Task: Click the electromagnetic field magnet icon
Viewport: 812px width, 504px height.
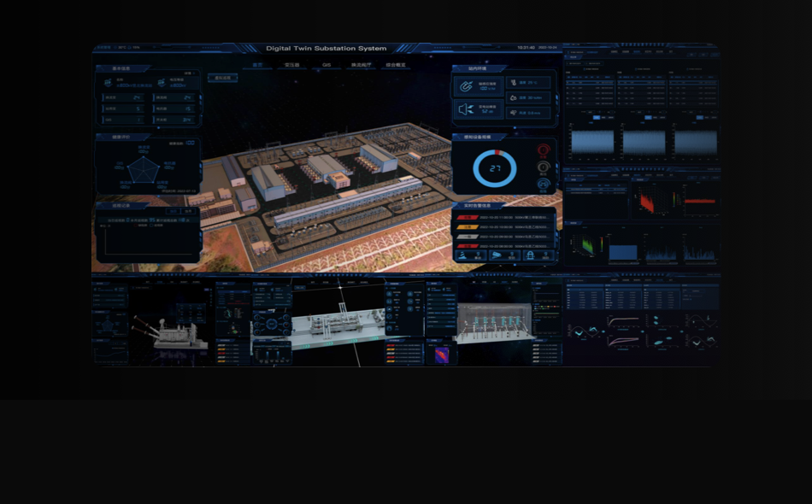Action: point(467,85)
